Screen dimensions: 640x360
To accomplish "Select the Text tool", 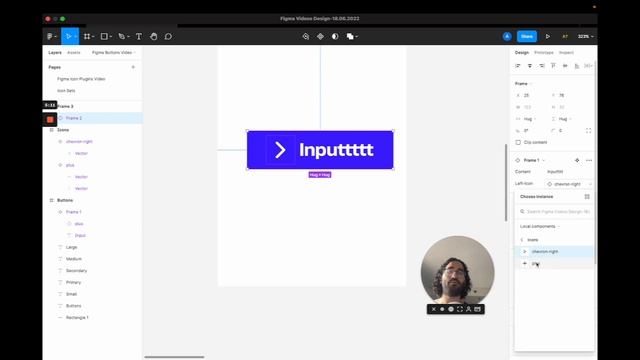I will pos(139,36).
